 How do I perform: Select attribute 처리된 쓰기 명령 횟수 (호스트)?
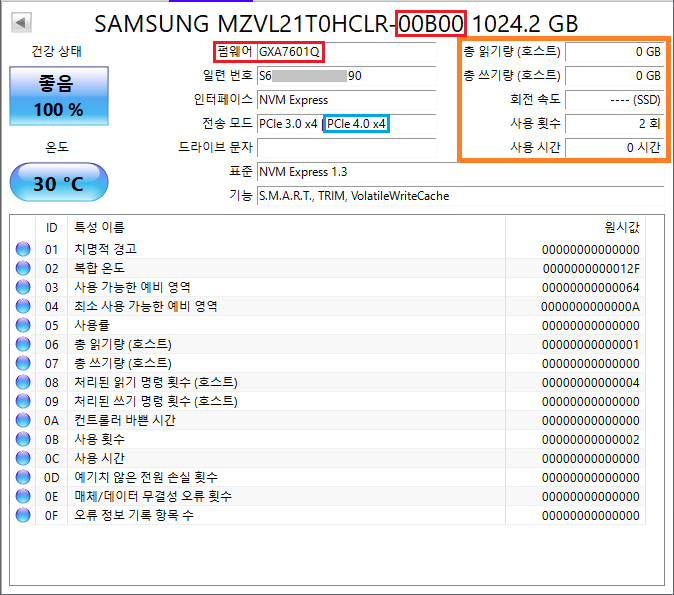coord(156,402)
